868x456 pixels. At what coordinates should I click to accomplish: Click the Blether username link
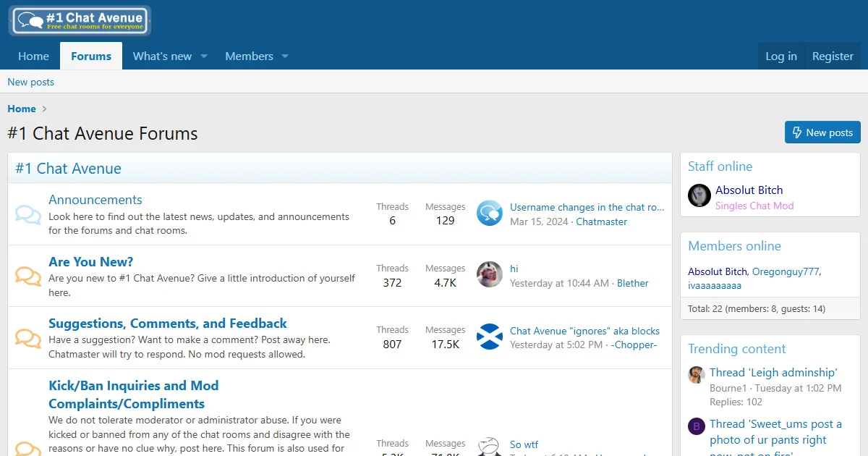pyautogui.click(x=633, y=283)
